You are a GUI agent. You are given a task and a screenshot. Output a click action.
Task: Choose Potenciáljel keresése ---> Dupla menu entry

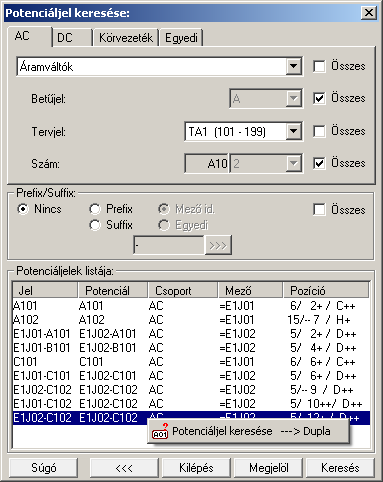tap(248, 431)
